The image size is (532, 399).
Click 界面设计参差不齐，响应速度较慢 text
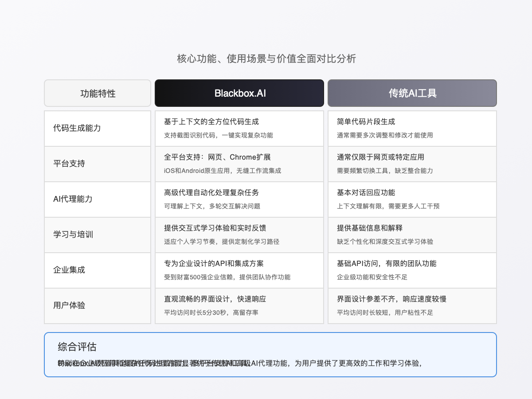point(391,299)
